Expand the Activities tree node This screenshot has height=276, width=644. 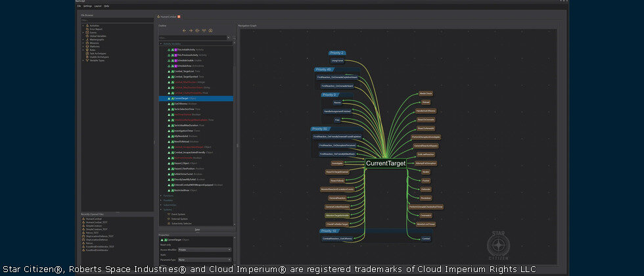[x=83, y=26]
